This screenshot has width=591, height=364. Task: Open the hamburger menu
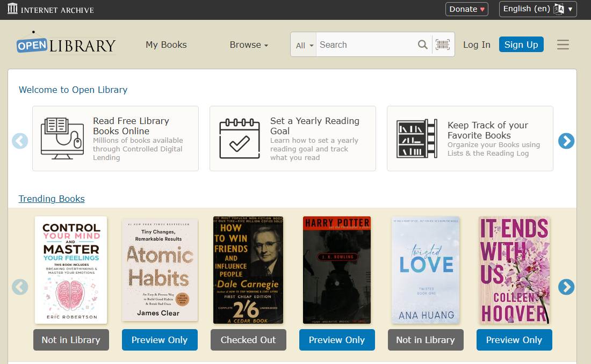click(563, 45)
